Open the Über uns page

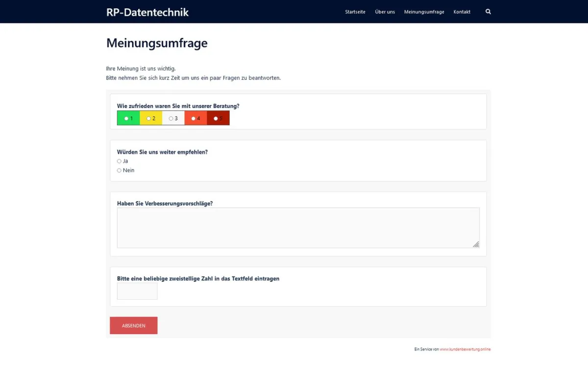tap(385, 12)
